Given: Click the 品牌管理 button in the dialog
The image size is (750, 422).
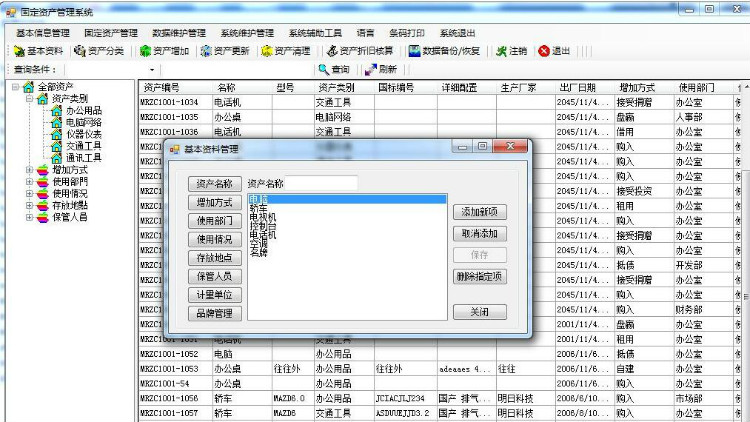Looking at the screenshot, I should point(214,313).
